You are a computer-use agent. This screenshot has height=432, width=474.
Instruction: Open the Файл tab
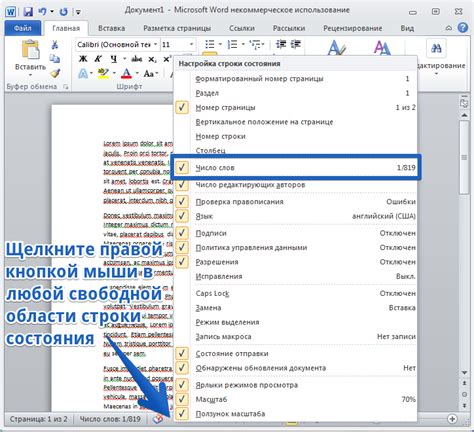(x=23, y=28)
